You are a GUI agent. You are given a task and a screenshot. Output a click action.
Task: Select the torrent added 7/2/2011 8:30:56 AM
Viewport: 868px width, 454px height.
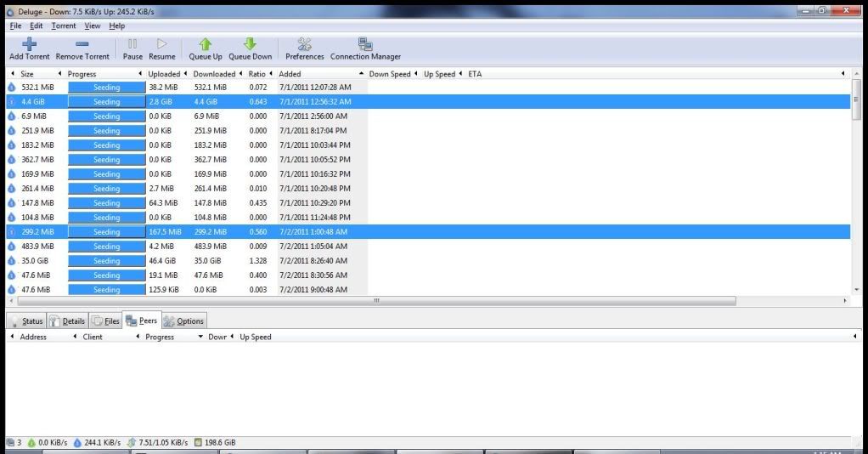tap(428, 275)
